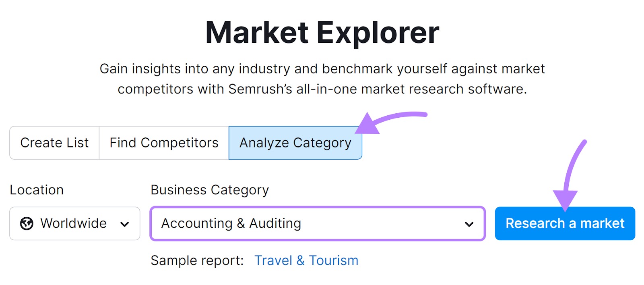Image resolution: width=644 pixels, height=285 pixels.
Task: Choose the highlighted Analyze Category option
Action: (295, 142)
